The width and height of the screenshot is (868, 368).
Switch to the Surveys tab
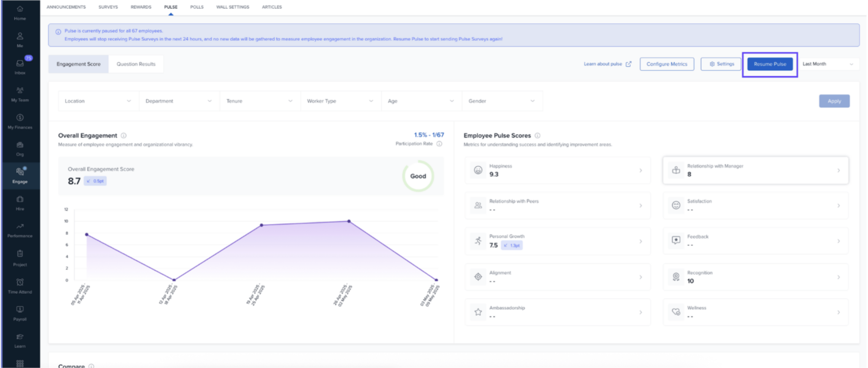point(108,7)
